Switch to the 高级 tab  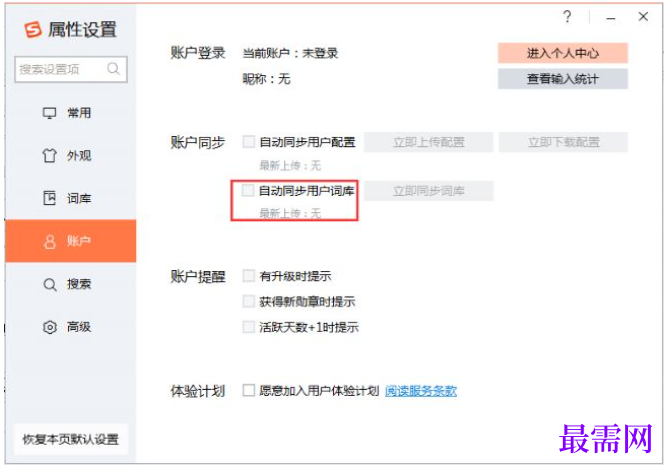click(71, 327)
